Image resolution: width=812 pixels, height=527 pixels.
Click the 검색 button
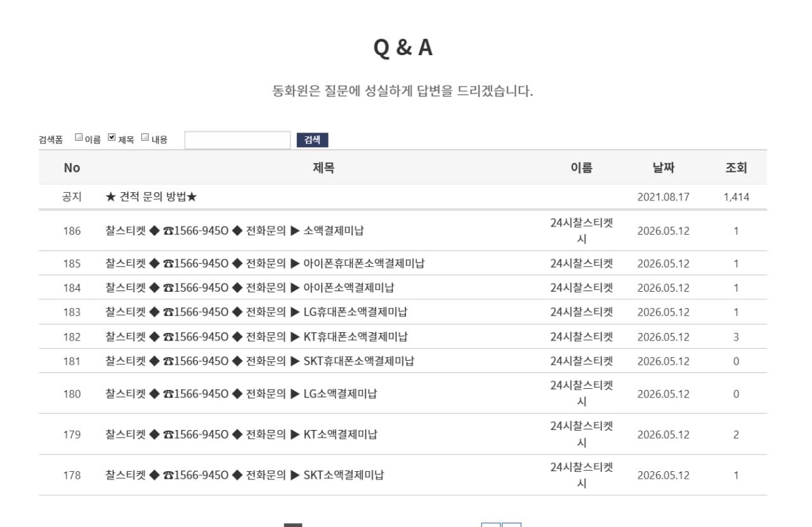click(x=312, y=140)
